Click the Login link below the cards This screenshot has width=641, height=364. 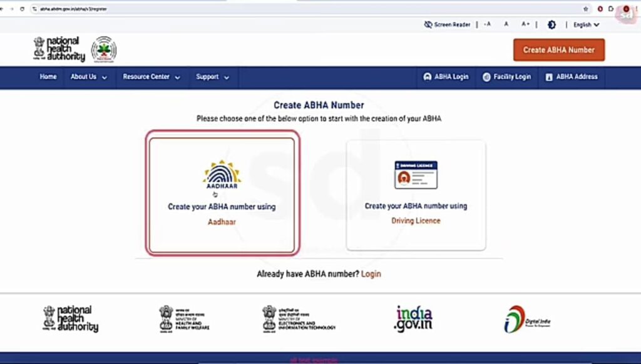pos(371,274)
